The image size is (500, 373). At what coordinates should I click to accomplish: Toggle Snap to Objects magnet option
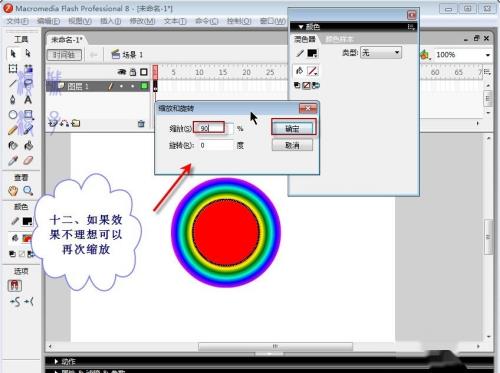click(14, 285)
